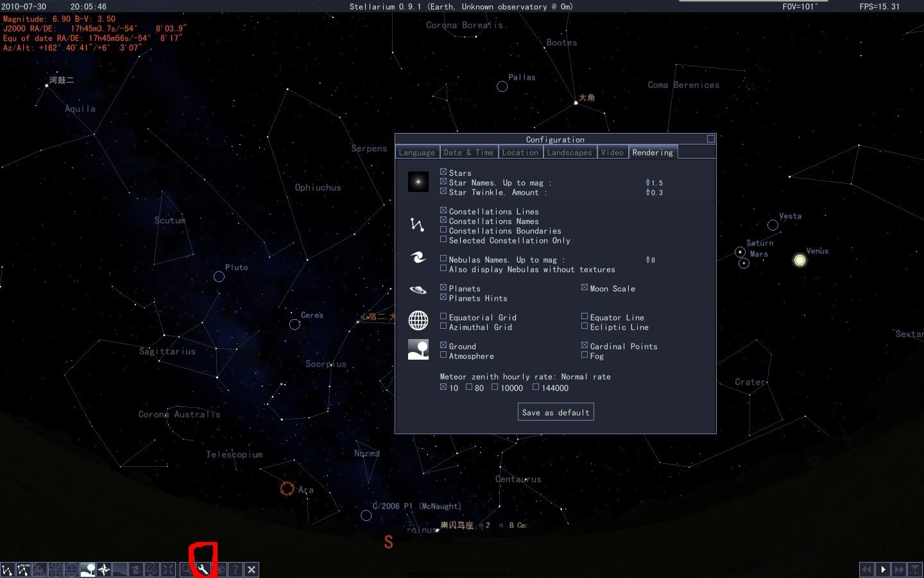Select meteor rate 144000
Viewport: 924px width, 578px height.
(536, 387)
